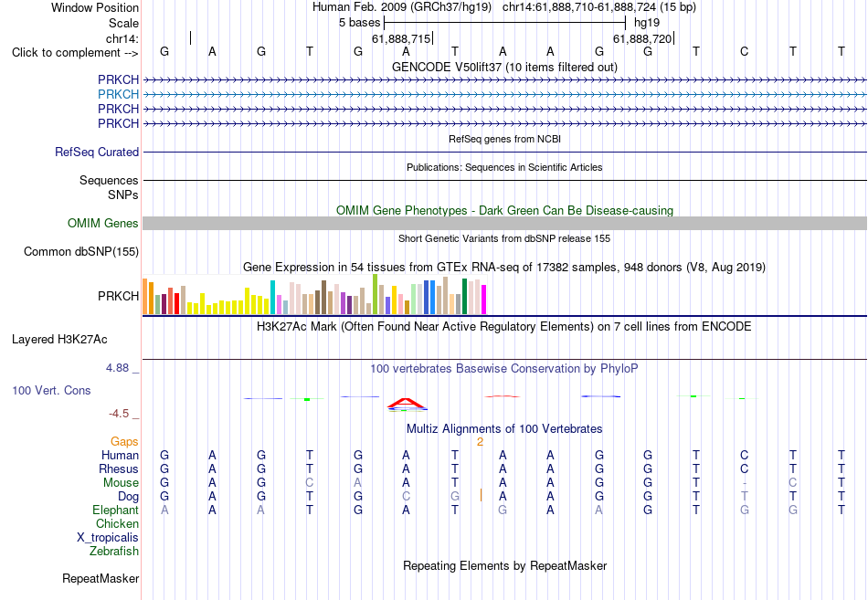The height and width of the screenshot is (600, 868).
Task: Click the orange insertion mark in Dog row
Action: click(x=481, y=495)
